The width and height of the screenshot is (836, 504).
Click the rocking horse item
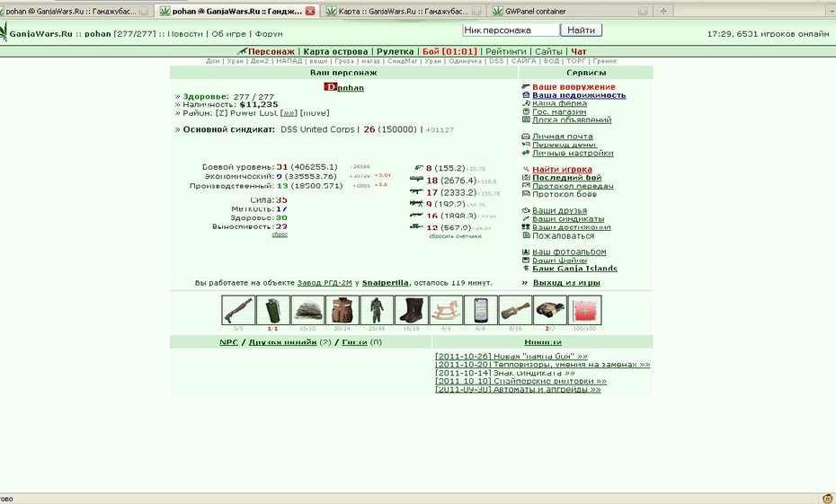(446, 310)
